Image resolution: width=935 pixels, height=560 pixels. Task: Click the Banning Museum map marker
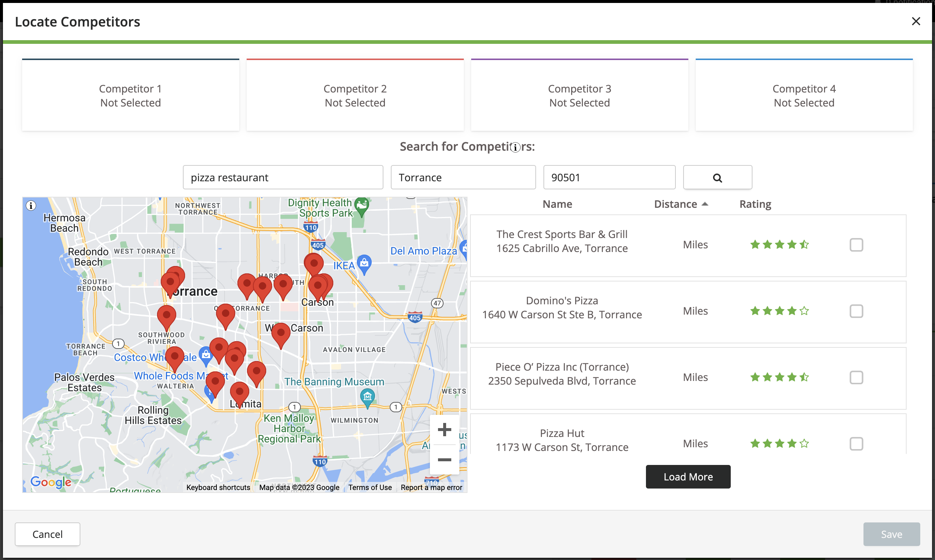click(x=367, y=398)
